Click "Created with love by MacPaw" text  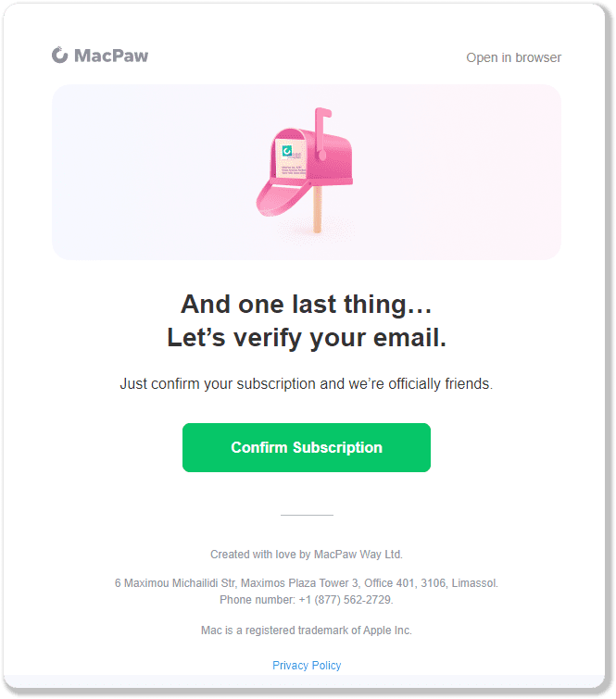307,555
